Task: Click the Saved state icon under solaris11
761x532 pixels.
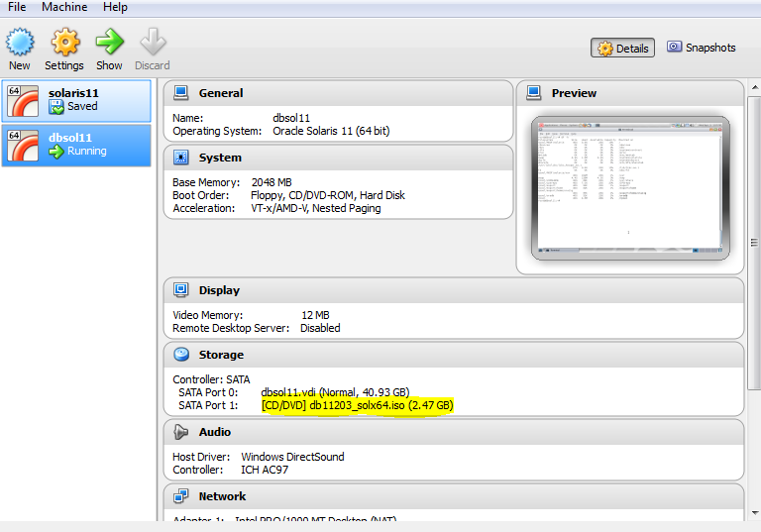Action: pyautogui.click(x=56, y=107)
